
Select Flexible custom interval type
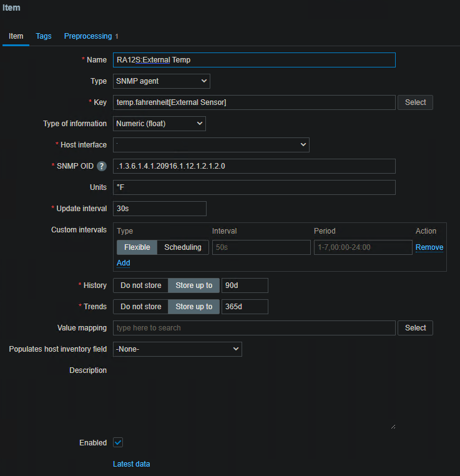point(137,247)
